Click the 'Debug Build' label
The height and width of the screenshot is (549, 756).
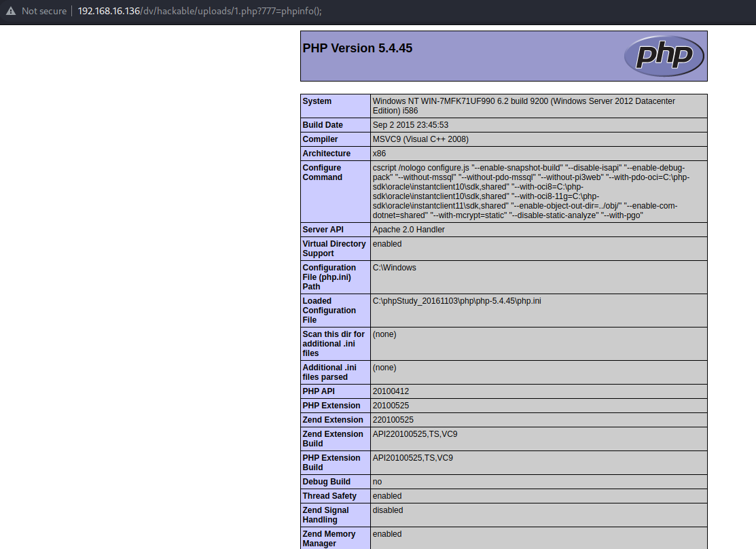[327, 482]
